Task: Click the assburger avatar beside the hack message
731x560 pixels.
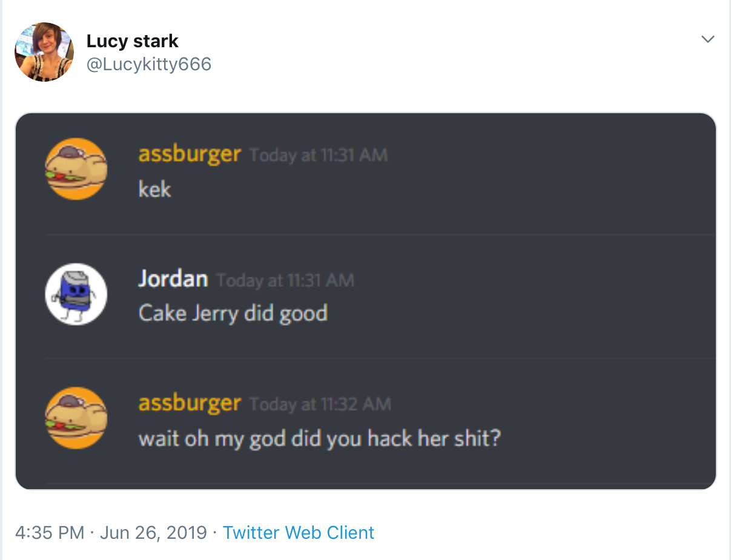Action: tap(76, 418)
